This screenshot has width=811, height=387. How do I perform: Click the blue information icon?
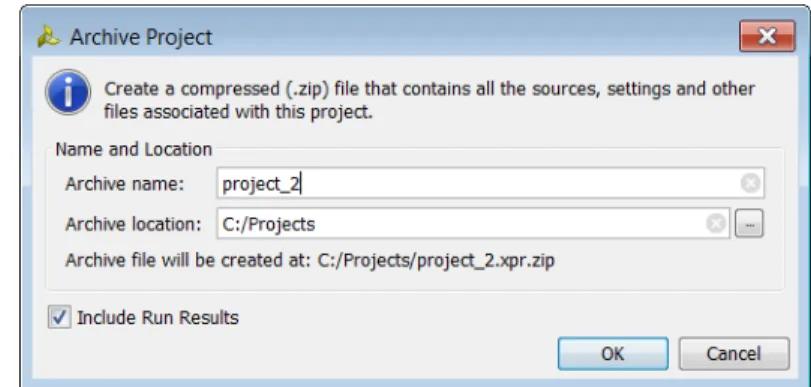pos(68,92)
